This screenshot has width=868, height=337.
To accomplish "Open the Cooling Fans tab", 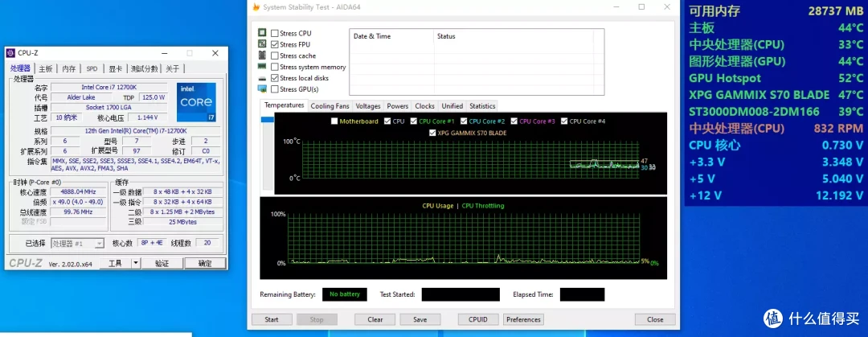I will coord(330,106).
